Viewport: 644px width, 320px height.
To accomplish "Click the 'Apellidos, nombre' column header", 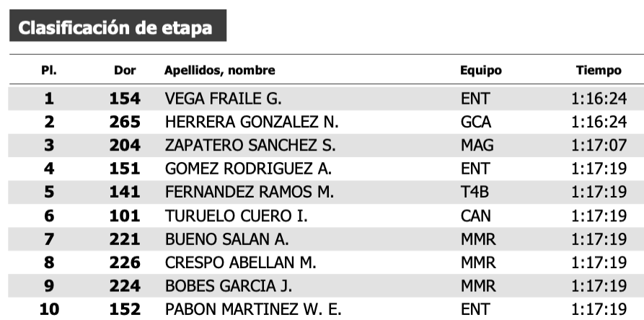I will tap(220, 71).
